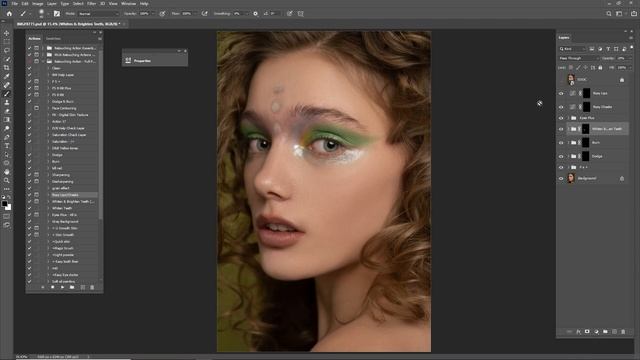Click the Dodge group layer mask thumbnail

[586, 156]
